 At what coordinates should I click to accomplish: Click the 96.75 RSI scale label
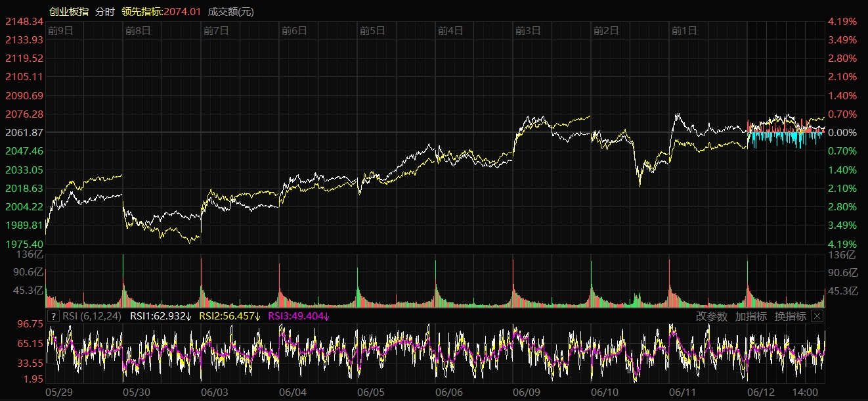[x=30, y=324]
